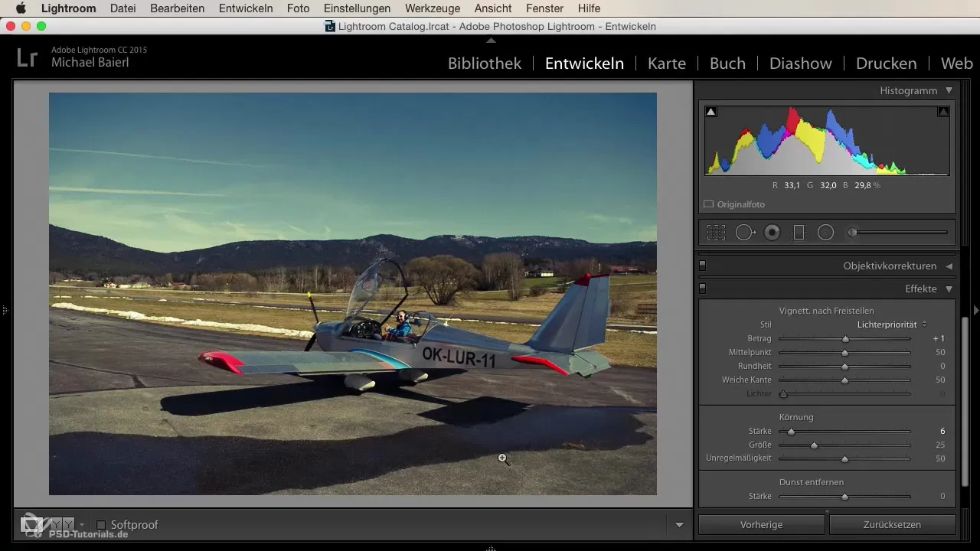Click the airplane photo preview
Viewport: 980px width, 551px height.
(x=353, y=294)
